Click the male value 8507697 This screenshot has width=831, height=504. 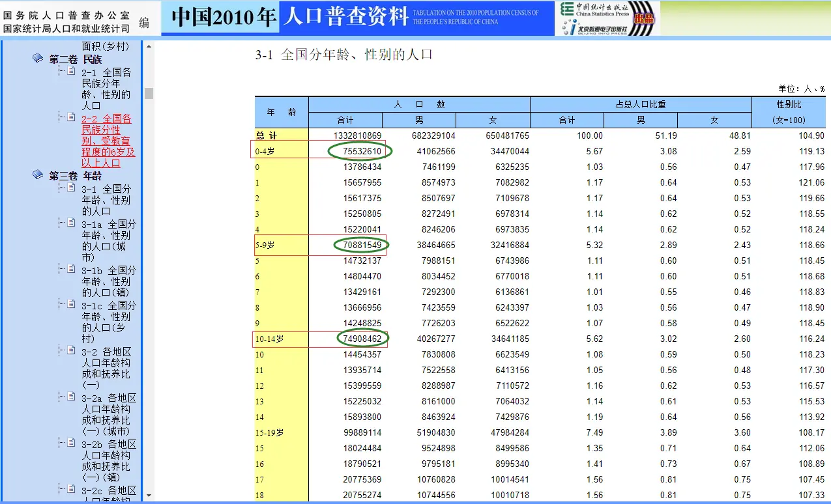(439, 198)
